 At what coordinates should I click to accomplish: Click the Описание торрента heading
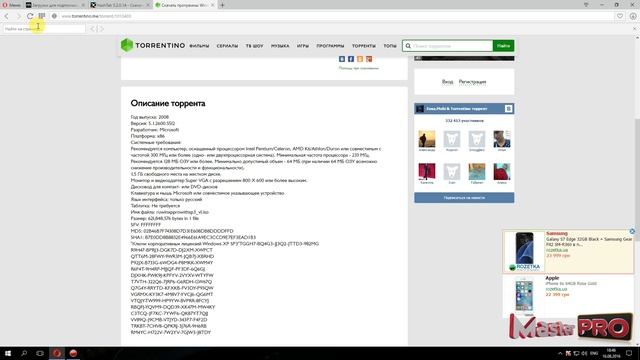point(168,103)
